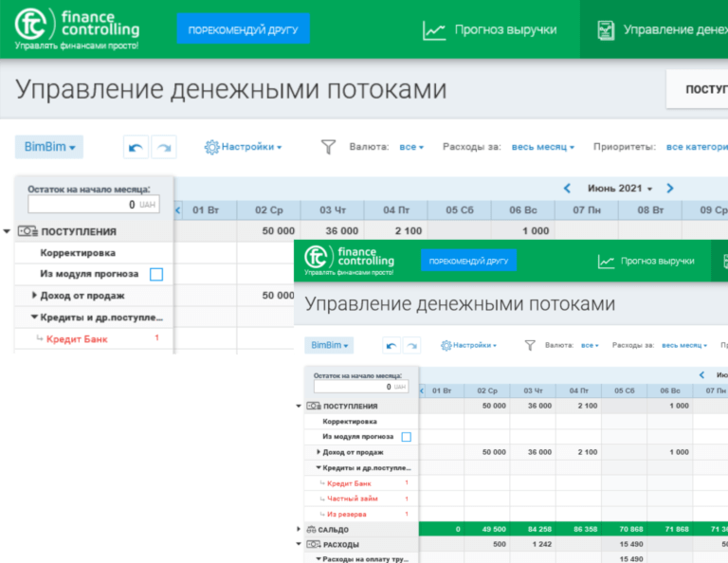Viewport: 728px width, 563px height.
Task: Collapse ПОСТУПЛЕНИЯ section in lower window
Action: pos(299,406)
